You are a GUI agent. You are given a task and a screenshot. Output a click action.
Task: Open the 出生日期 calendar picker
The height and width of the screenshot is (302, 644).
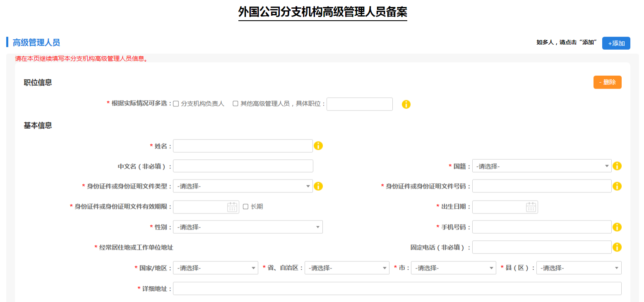tap(531, 207)
